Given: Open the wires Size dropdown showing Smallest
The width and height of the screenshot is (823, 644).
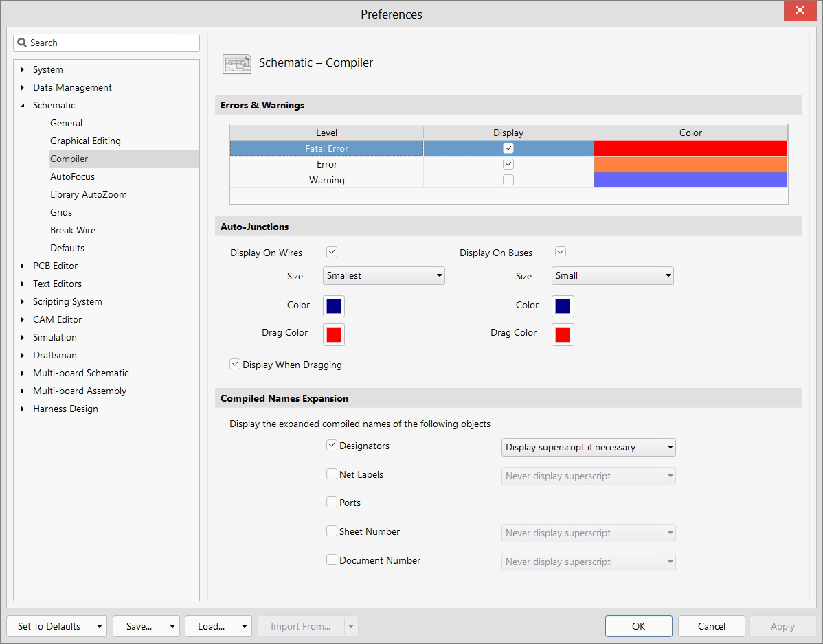Looking at the screenshot, I should [x=384, y=276].
